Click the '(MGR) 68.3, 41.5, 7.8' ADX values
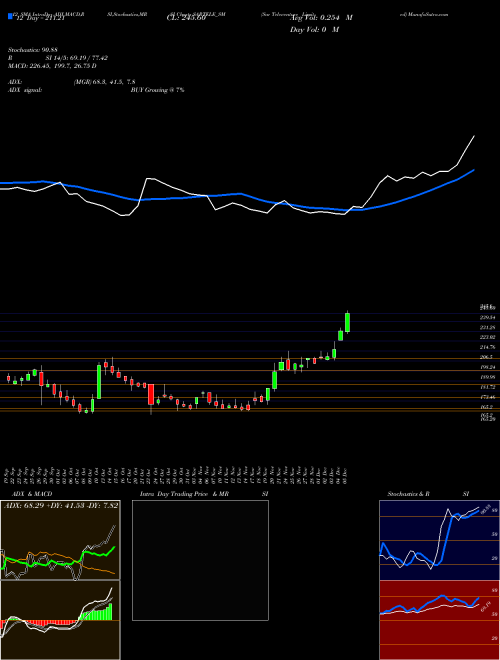The image size is (500, 660). coord(104,82)
